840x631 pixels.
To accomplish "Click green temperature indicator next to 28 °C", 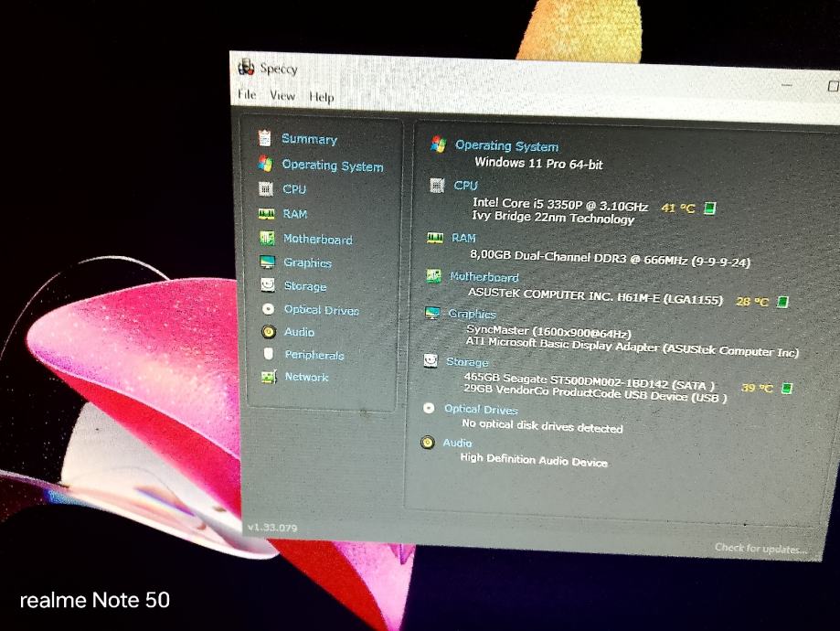I will [x=782, y=302].
